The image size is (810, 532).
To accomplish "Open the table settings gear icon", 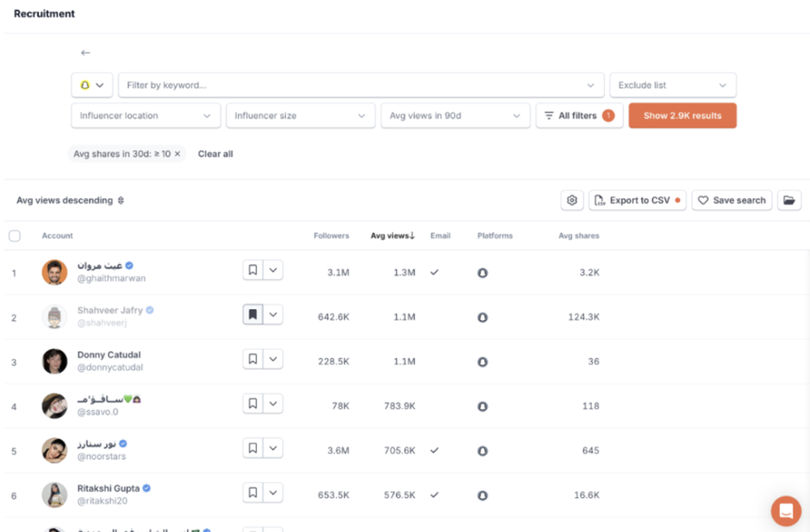I will (572, 200).
